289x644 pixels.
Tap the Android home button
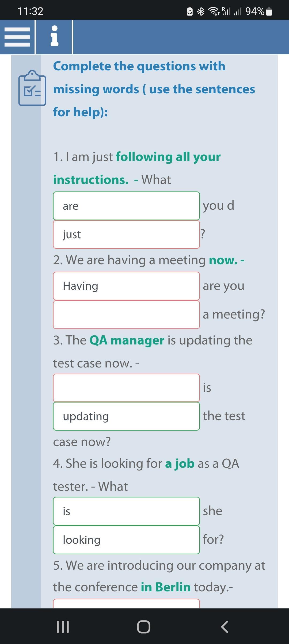(x=144, y=627)
